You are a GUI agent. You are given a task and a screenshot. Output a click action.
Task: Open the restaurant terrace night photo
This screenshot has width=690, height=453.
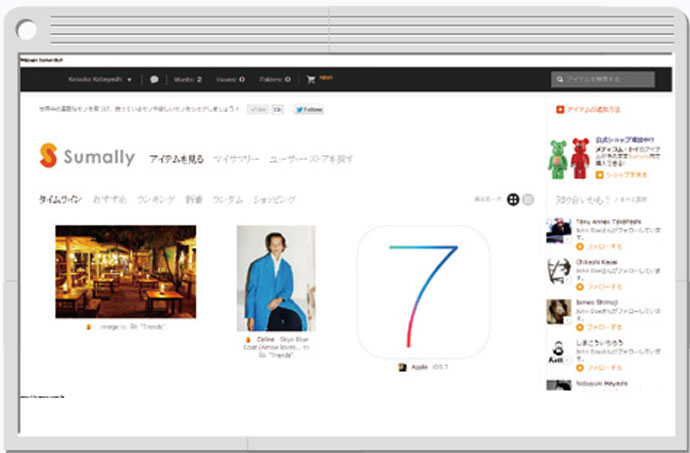pyautogui.click(x=126, y=272)
